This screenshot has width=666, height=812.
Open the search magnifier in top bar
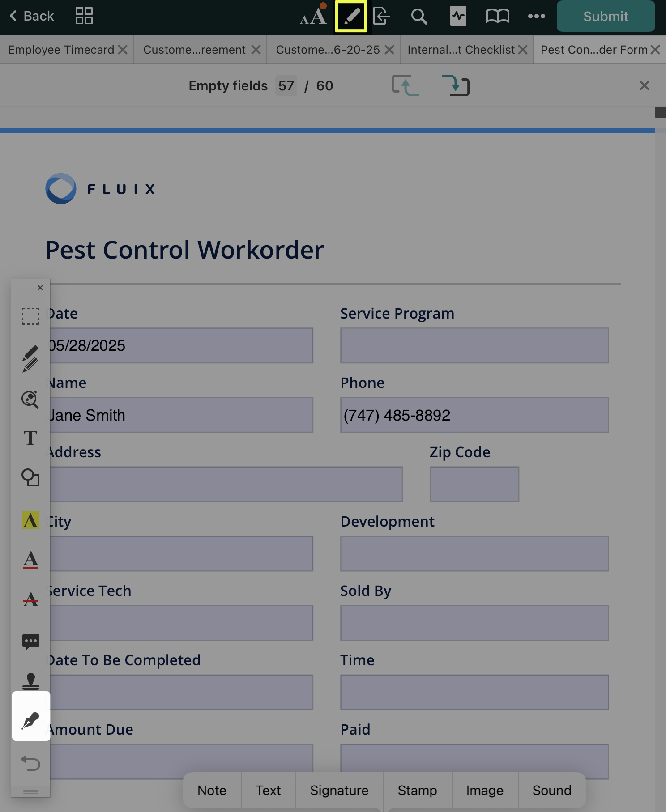[419, 17]
